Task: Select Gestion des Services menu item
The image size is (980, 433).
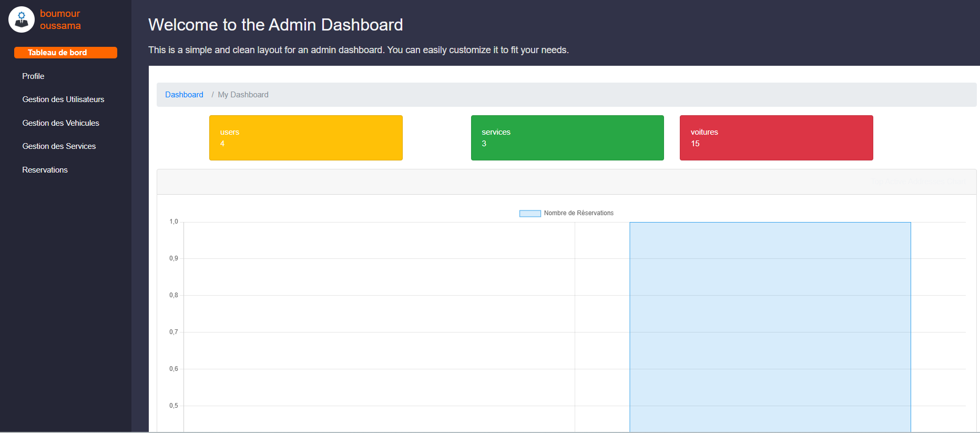Action: (59, 146)
